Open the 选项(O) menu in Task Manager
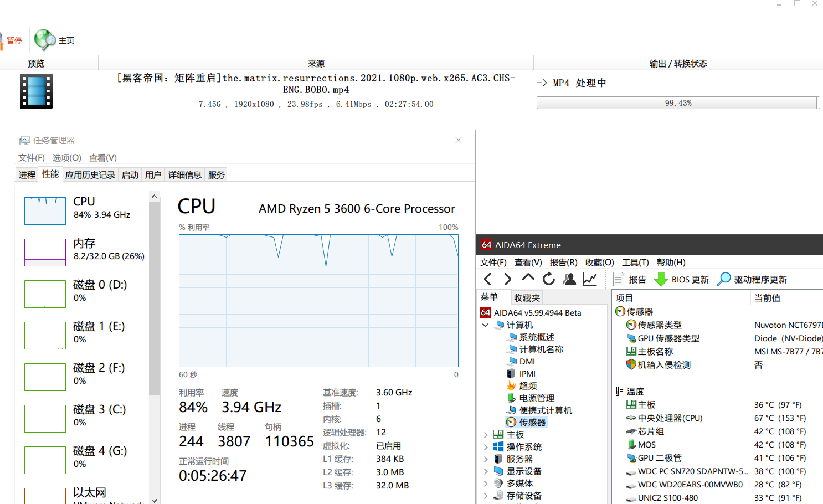This screenshot has width=823, height=504. (67, 158)
